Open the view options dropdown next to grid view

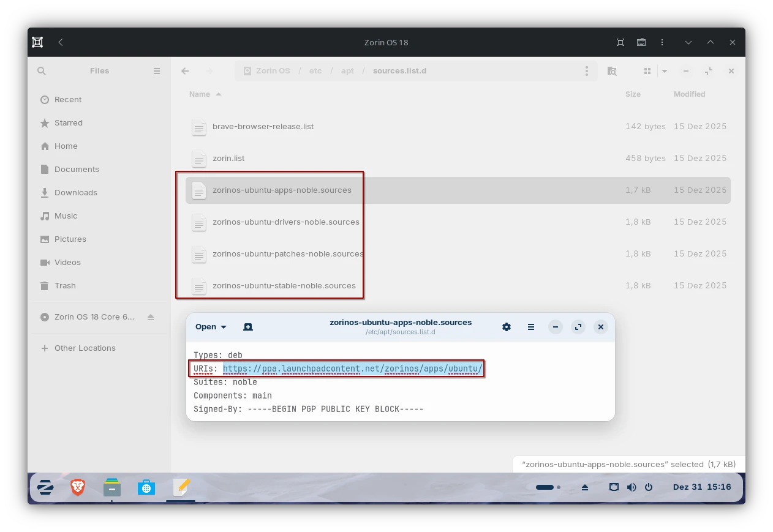pyautogui.click(x=665, y=71)
